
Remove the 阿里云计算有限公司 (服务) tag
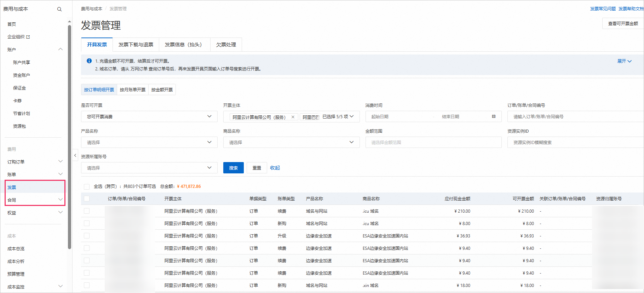click(293, 117)
